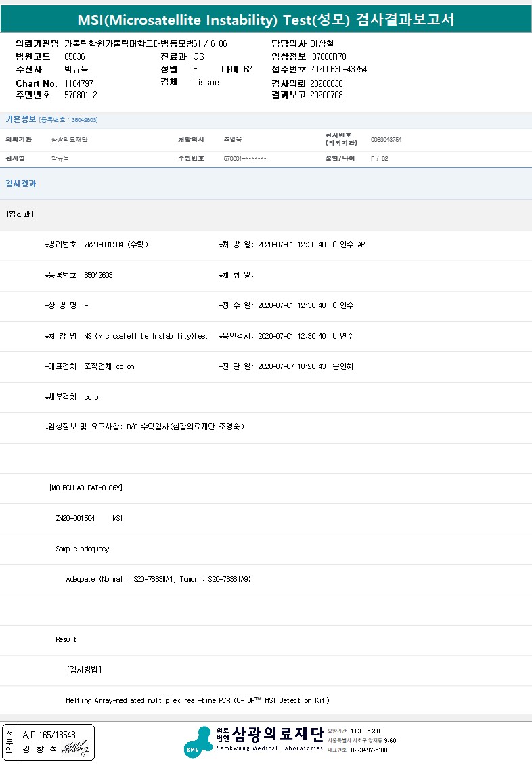Open the 검사결과 section header

[21, 184]
